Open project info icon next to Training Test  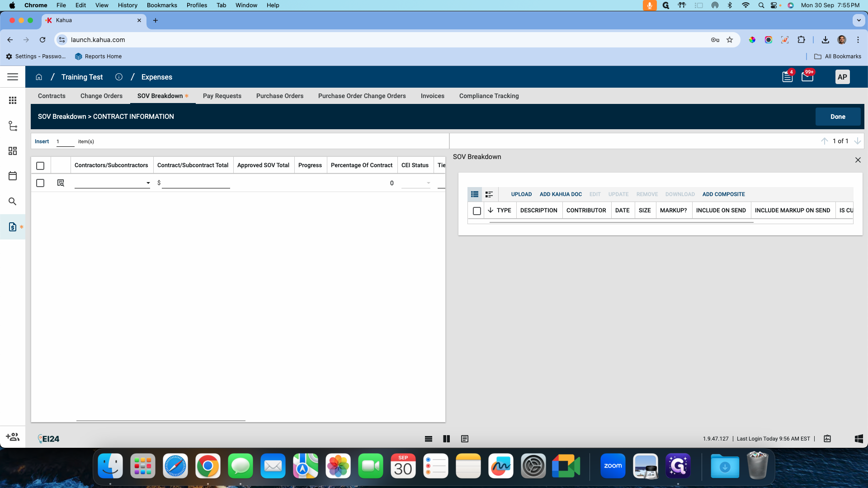click(x=119, y=77)
